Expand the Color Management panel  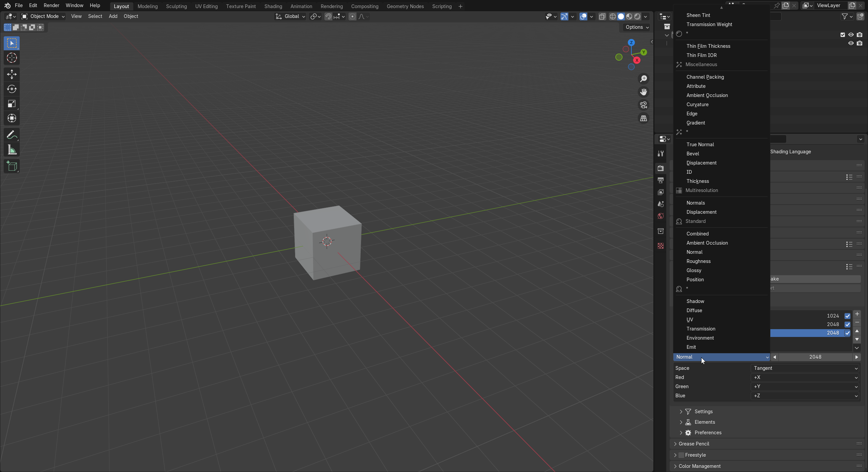click(x=699, y=466)
